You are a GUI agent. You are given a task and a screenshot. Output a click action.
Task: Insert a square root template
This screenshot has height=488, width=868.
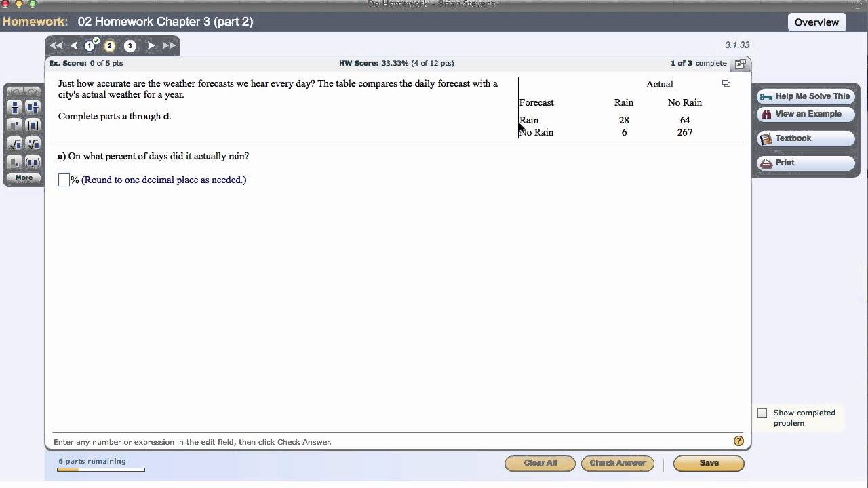click(x=14, y=144)
